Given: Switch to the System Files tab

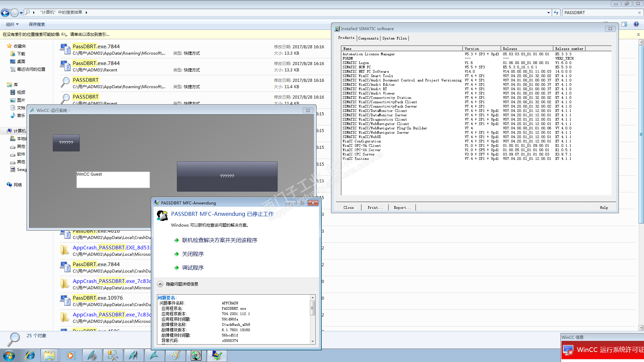Looking at the screenshot, I should click(394, 38).
